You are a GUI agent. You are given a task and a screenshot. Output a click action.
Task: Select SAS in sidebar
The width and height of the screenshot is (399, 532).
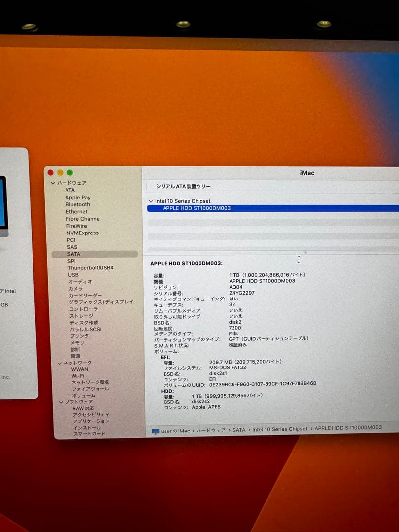(x=72, y=247)
